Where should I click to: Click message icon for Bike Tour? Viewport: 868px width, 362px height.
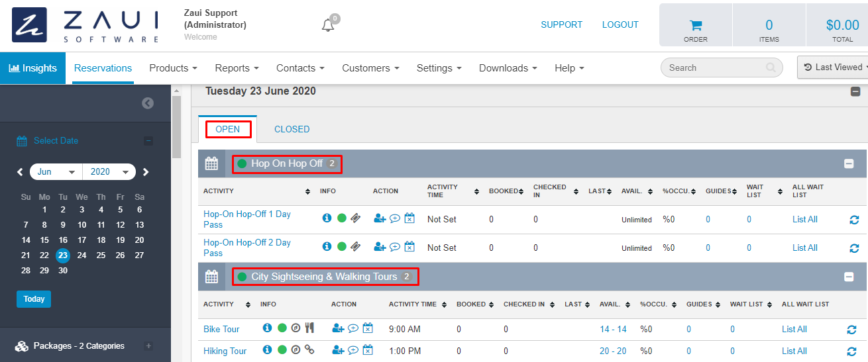pos(353,328)
